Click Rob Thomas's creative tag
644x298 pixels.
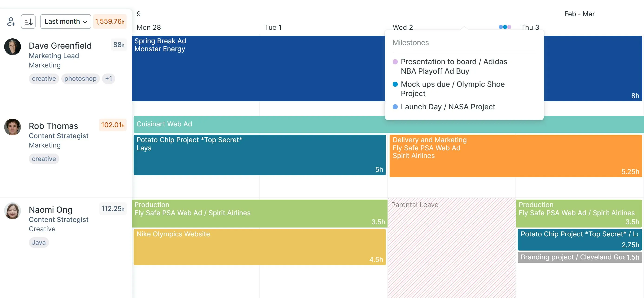click(44, 159)
